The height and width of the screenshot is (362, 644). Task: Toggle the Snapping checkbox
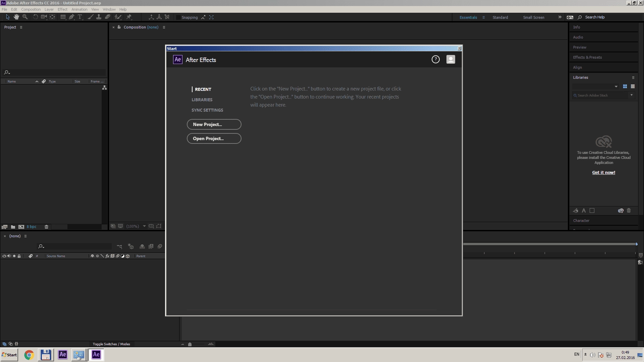coord(178,17)
